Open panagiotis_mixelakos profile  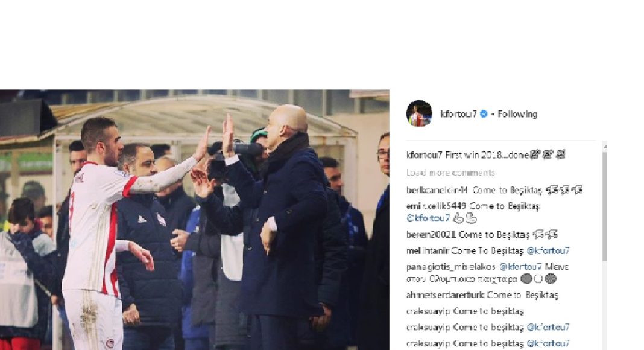450,267
